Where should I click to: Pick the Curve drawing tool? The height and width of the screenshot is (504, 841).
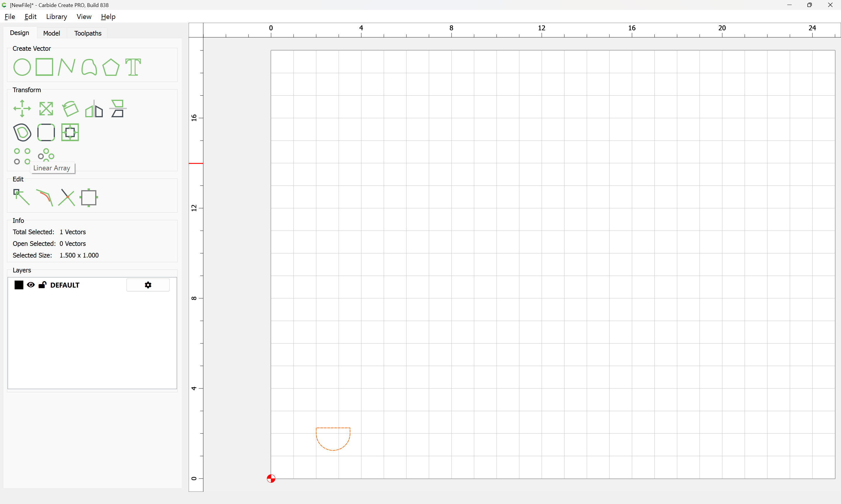(89, 67)
